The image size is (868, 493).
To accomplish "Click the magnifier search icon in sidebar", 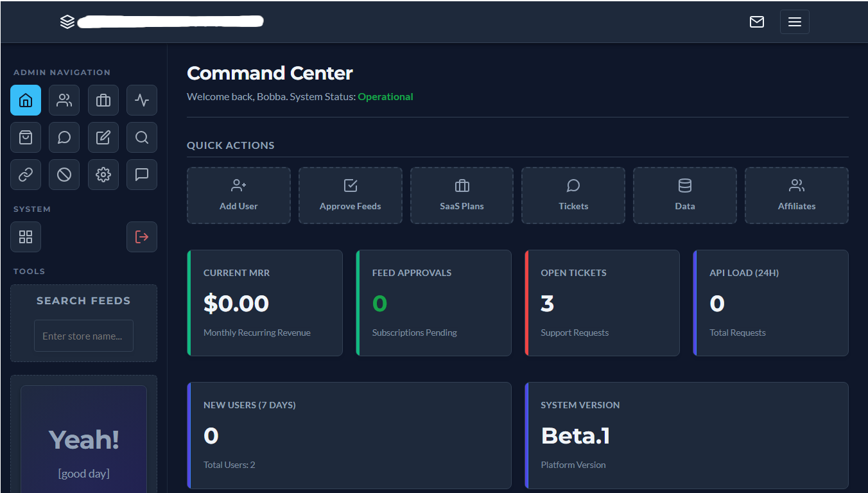I will (x=142, y=137).
